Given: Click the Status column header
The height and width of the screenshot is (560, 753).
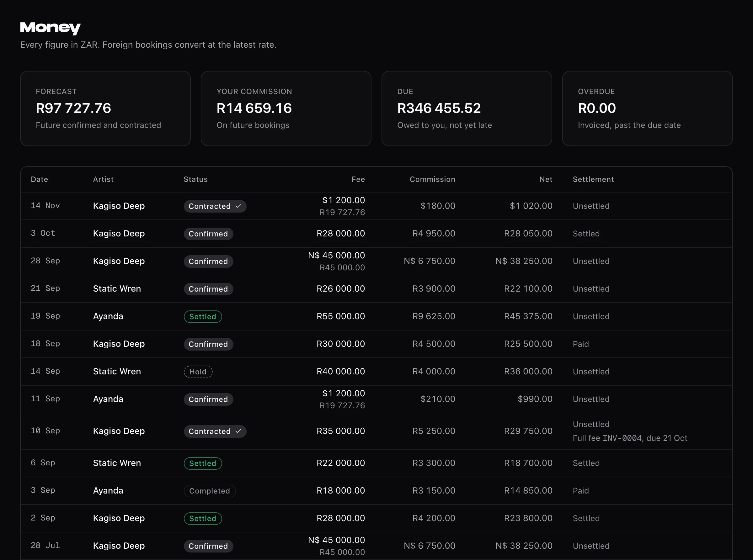Looking at the screenshot, I should pos(195,179).
